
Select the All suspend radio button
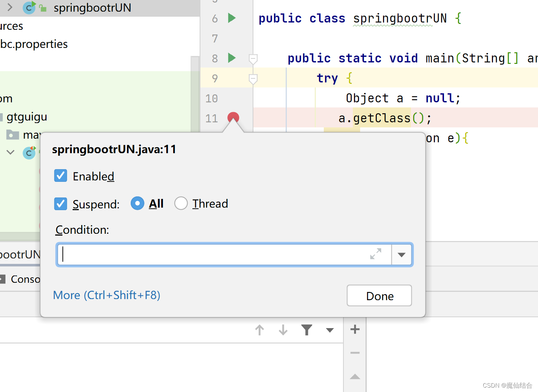tap(137, 203)
